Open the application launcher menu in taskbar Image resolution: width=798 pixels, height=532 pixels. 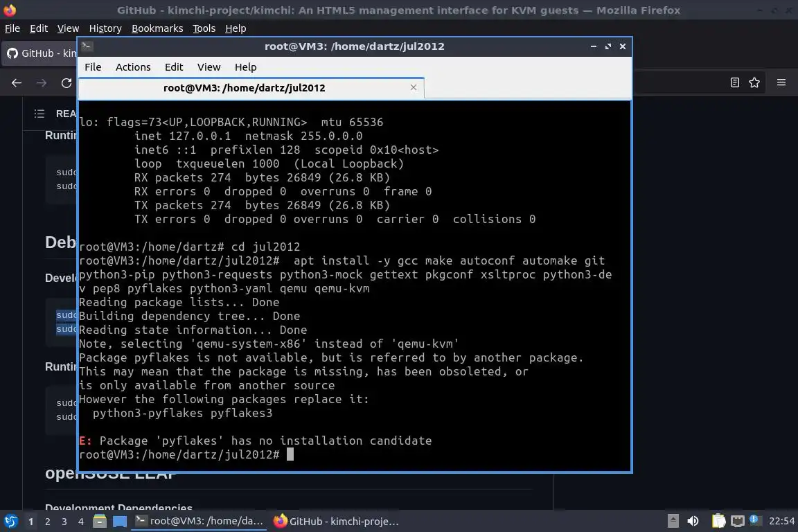[x=10, y=521]
